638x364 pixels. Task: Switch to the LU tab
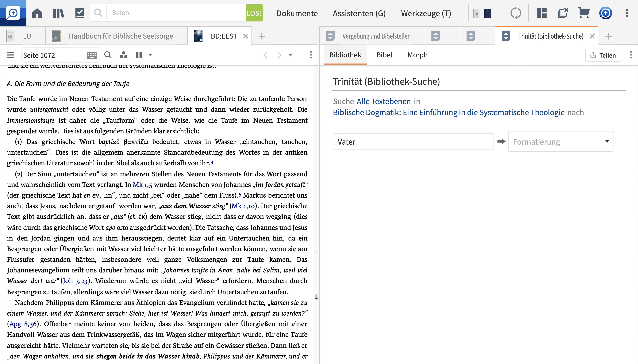[22, 36]
